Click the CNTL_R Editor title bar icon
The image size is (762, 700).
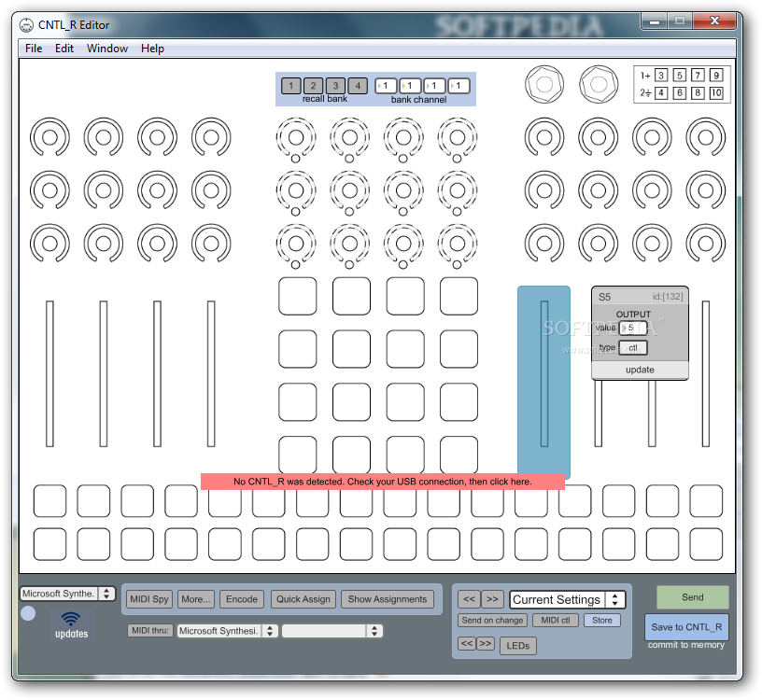point(26,25)
